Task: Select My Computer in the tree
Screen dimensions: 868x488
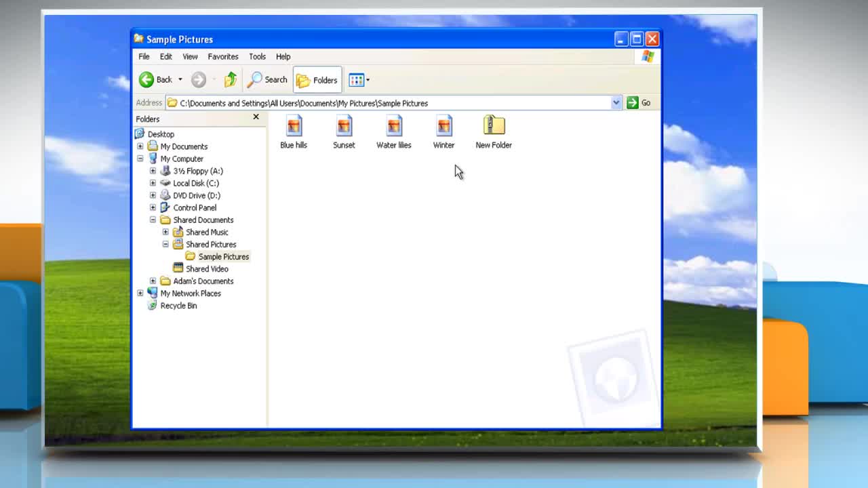Action: 182,159
